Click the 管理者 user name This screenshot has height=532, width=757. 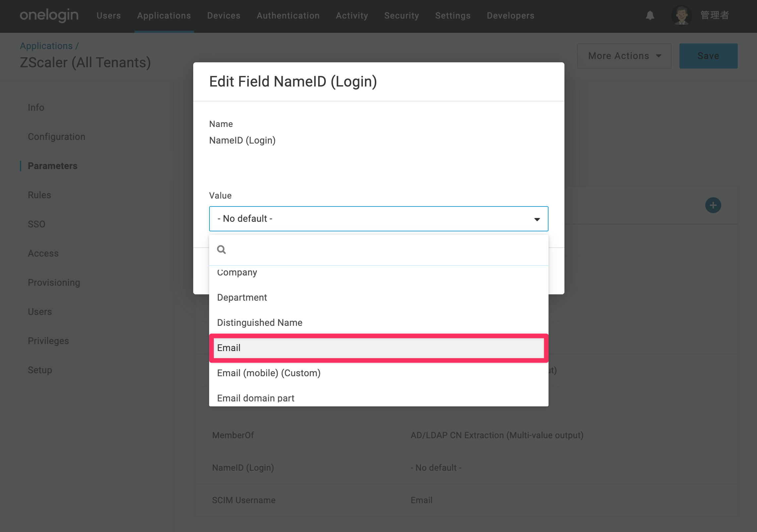point(715,15)
